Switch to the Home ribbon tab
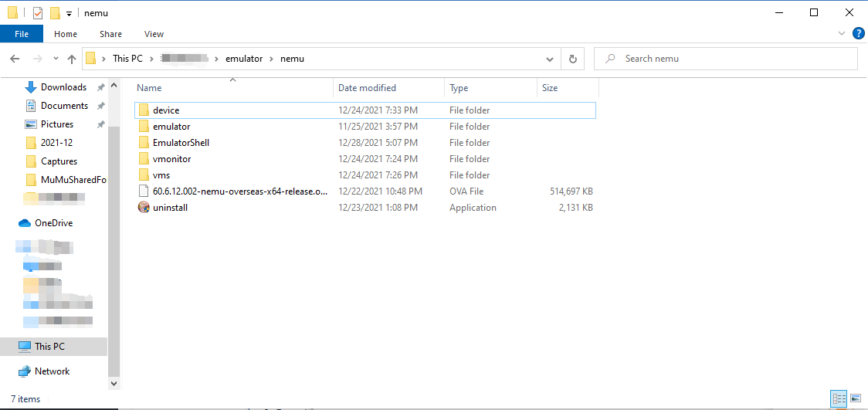Screen dimensions: 868x410 click(66, 34)
